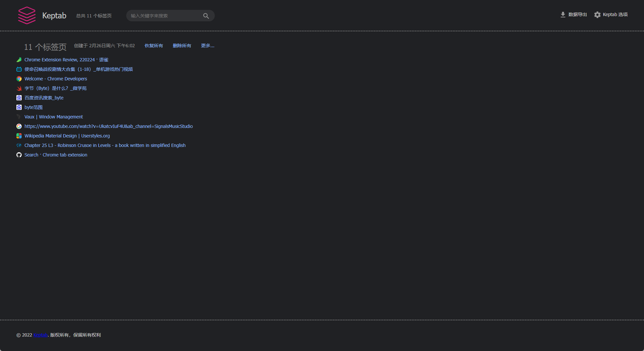Screen dimensions: 644x351
Task: Open 百度资讯搜索_byte link
Action: point(44,98)
